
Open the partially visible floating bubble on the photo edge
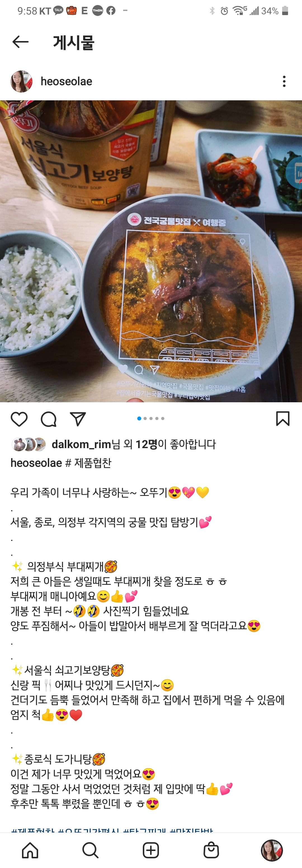[x=294, y=172]
